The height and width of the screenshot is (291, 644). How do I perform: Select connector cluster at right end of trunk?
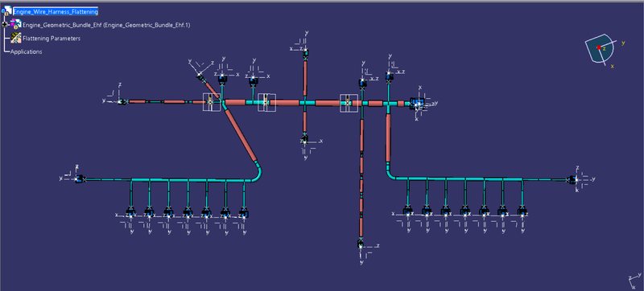coord(417,104)
